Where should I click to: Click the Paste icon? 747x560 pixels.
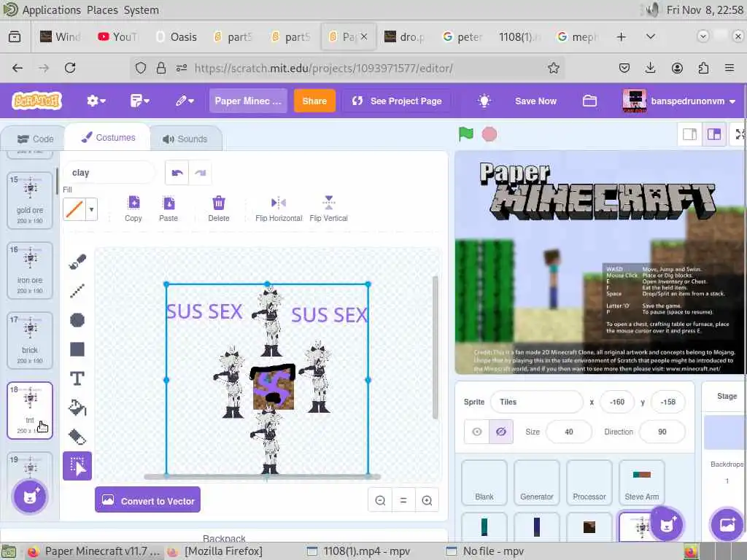(x=169, y=209)
